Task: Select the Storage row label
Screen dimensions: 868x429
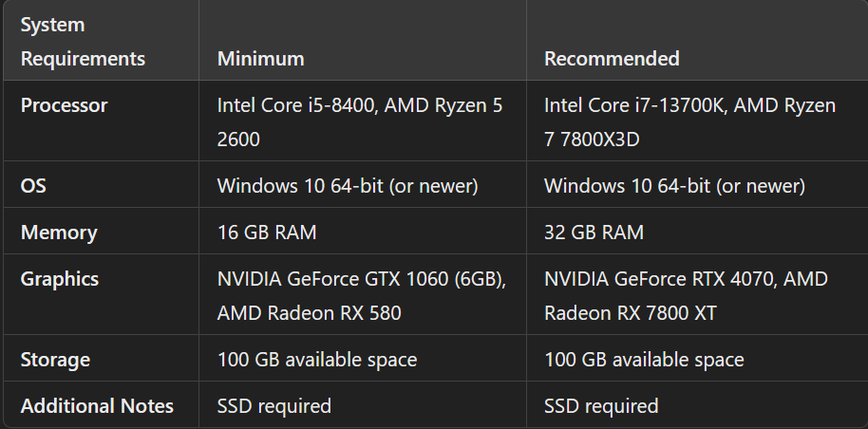Action: click(x=55, y=360)
